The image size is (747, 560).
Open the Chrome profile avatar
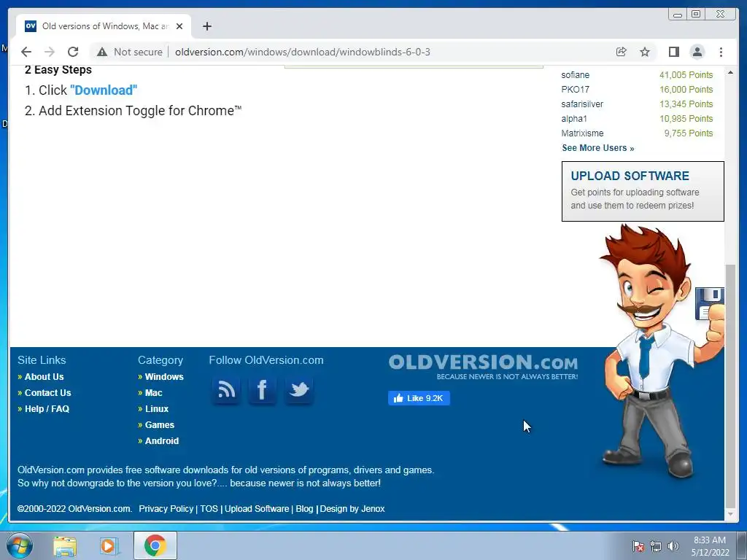(697, 52)
